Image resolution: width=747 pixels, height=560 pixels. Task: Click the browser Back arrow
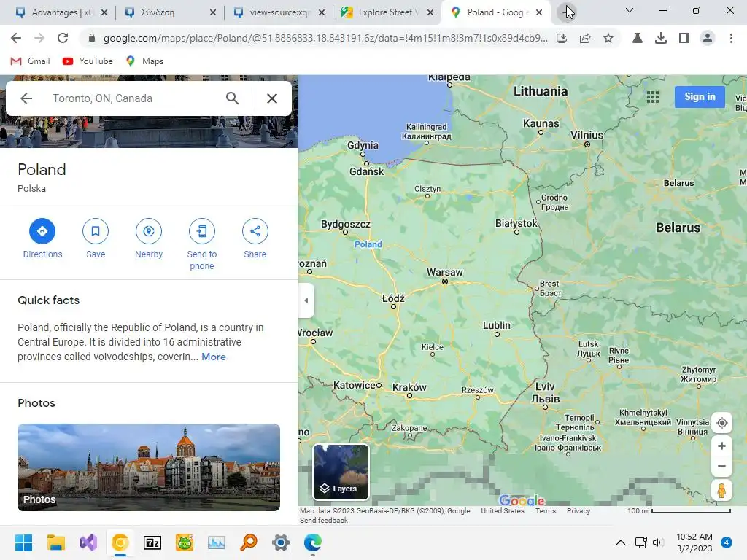tap(16, 38)
